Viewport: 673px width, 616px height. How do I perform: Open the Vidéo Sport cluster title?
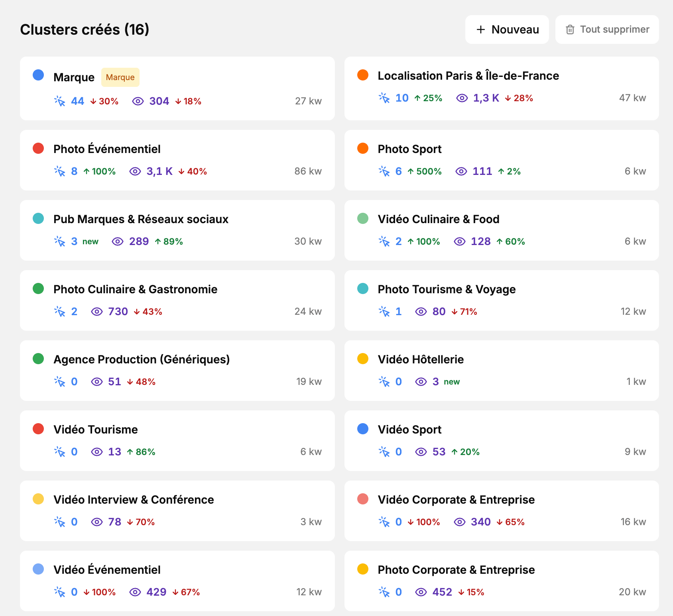click(409, 430)
